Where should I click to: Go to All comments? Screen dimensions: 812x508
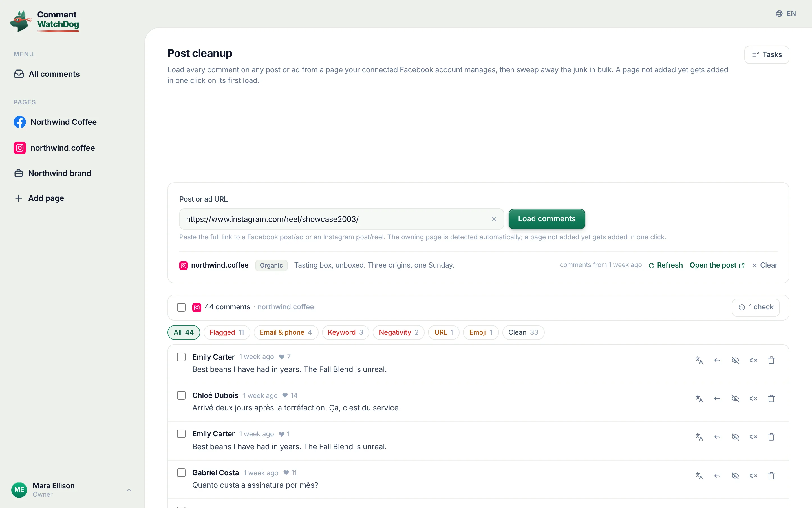pyautogui.click(x=47, y=74)
